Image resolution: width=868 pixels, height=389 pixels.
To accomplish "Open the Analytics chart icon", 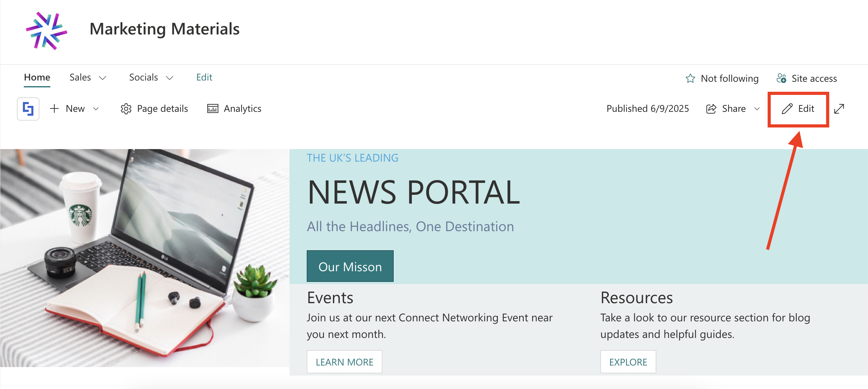I will click(x=213, y=109).
